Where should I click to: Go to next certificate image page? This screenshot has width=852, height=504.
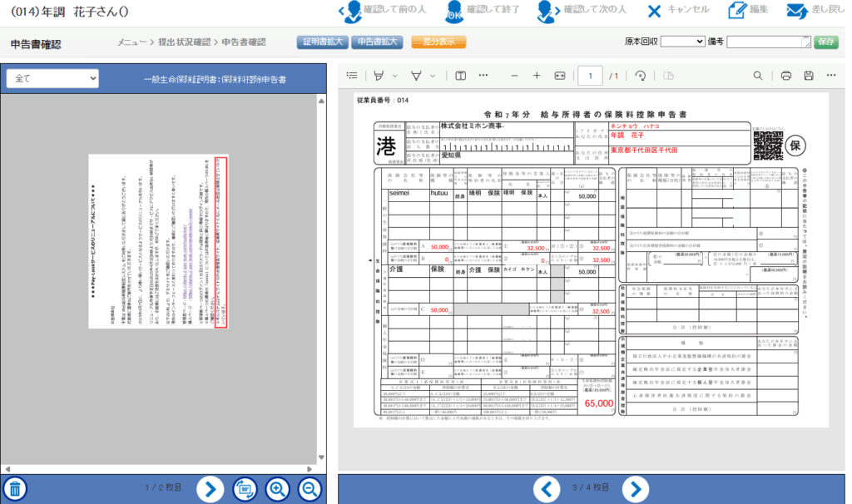pos(210,489)
